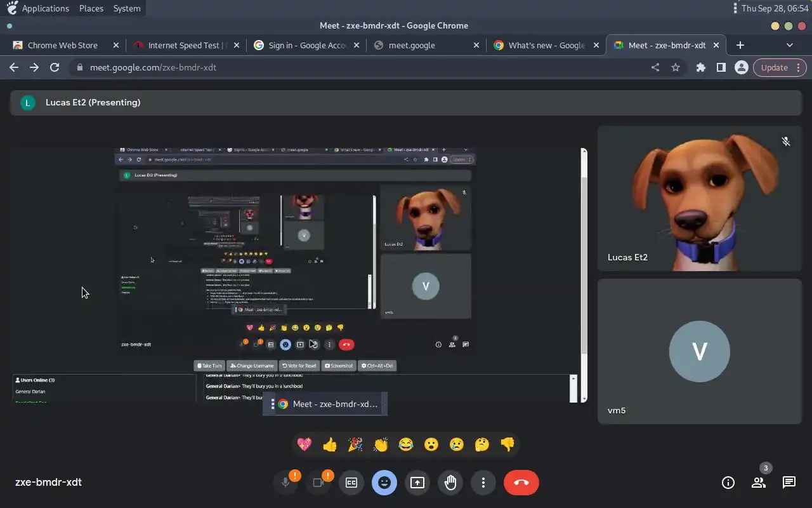The image size is (812, 508).
Task: Open the Chrome extensions puzzle icon
Action: (x=701, y=67)
